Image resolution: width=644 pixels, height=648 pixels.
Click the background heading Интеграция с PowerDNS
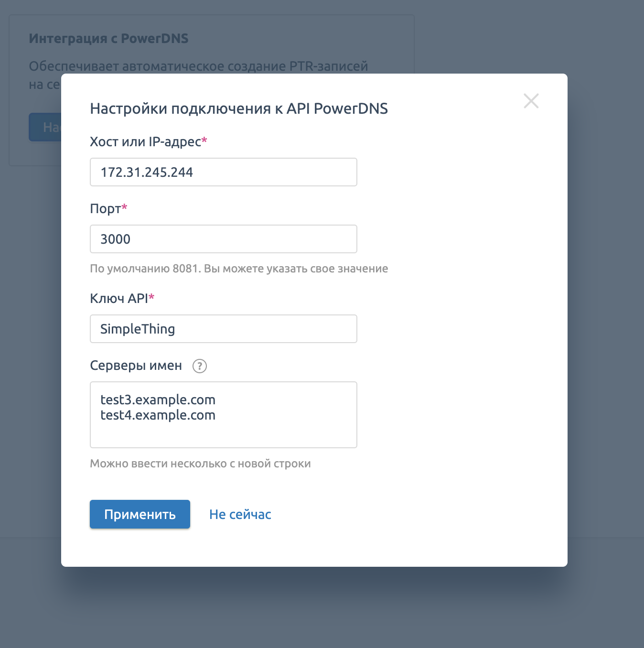(x=108, y=38)
